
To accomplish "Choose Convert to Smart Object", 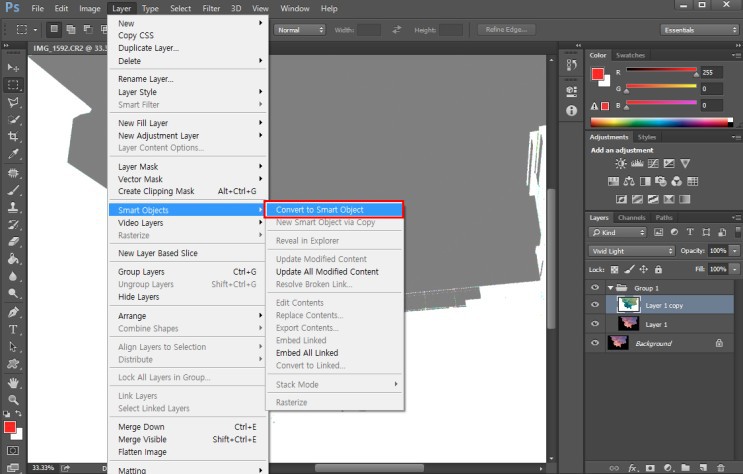I will coord(333,210).
